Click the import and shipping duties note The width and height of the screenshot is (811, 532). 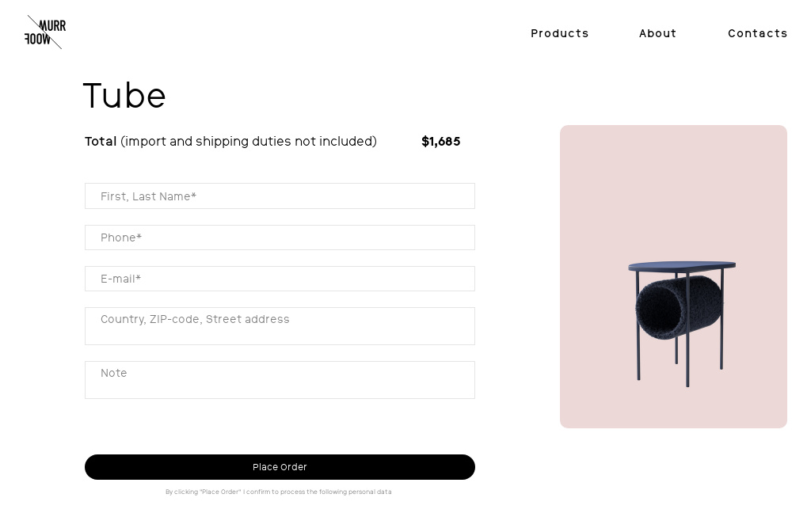click(248, 142)
